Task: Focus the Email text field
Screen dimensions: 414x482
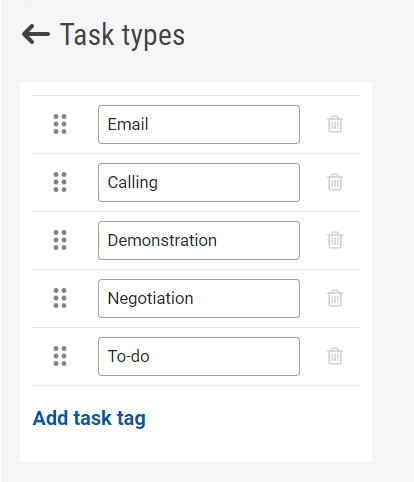Action: coord(199,125)
